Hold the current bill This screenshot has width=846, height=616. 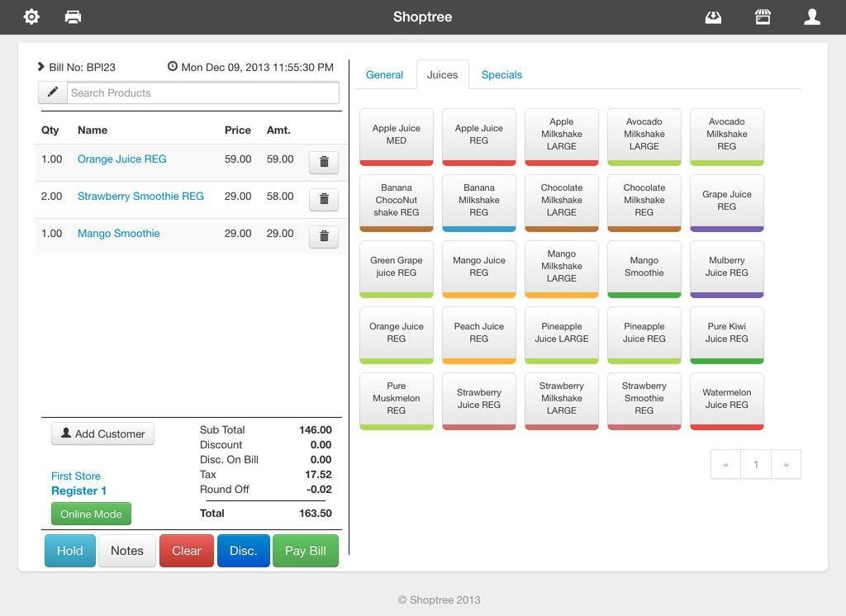[70, 551]
